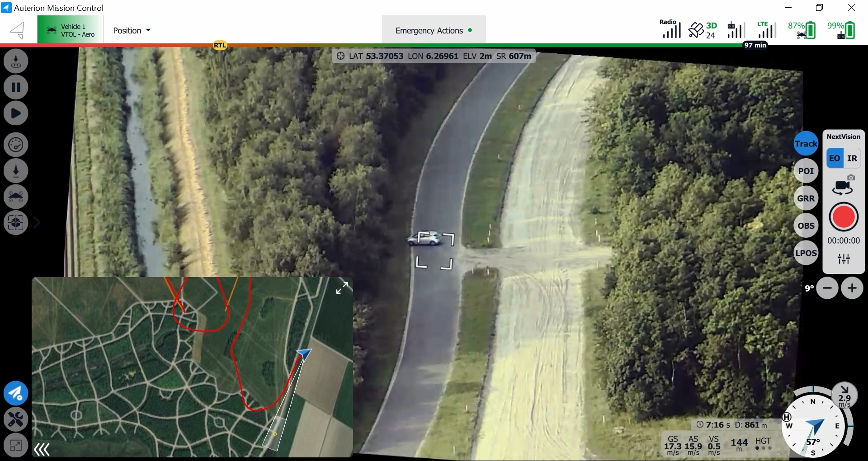Expand the map view with diagonal arrows
Viewport: 868px width, 461px height.
[342, 288]
